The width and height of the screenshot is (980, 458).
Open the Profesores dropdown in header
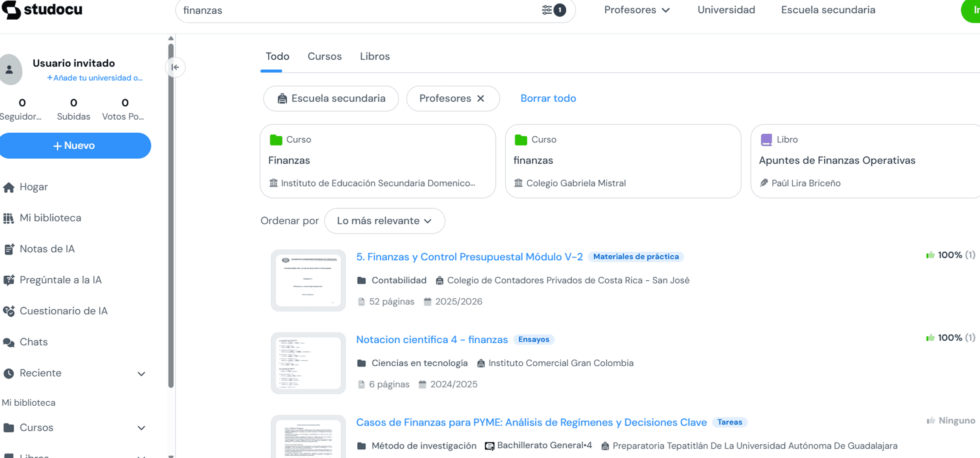click(x=637, y=10)
